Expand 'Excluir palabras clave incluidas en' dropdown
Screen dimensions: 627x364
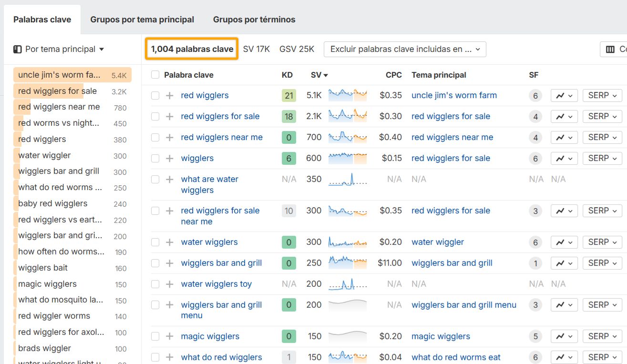tap(405, 50)
